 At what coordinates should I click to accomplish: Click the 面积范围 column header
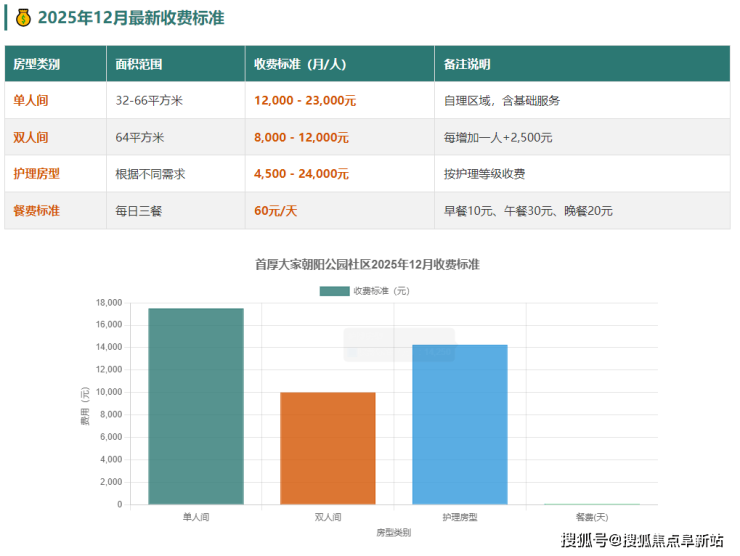pyautogui.click(x=138, y=64)
